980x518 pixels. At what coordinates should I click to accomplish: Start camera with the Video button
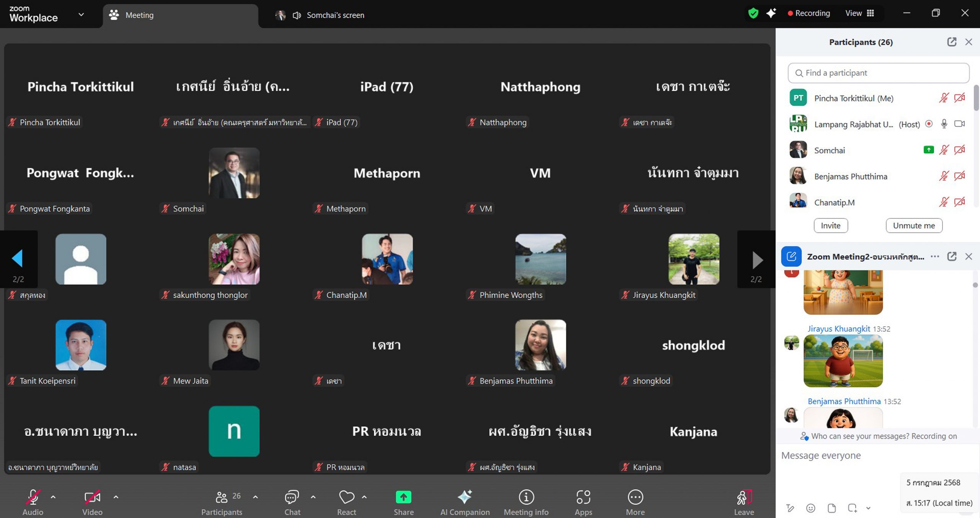[x=92, y=497]
